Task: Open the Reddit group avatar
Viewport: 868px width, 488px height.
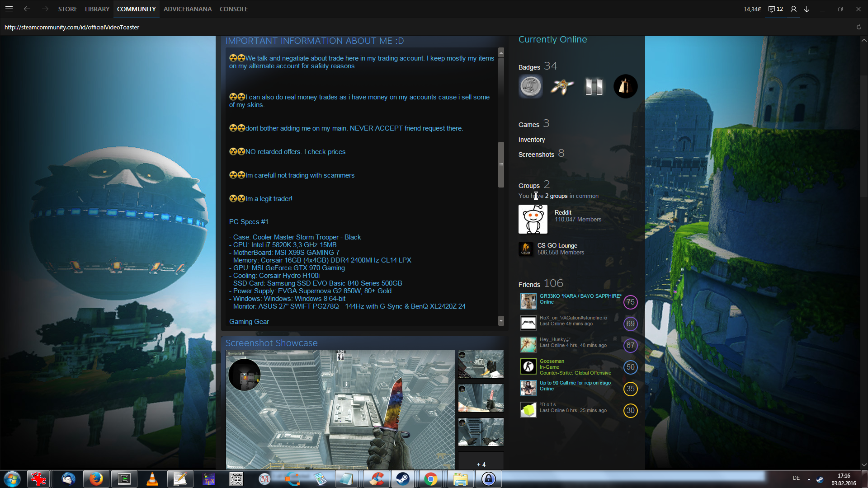Action: point(533,219)
